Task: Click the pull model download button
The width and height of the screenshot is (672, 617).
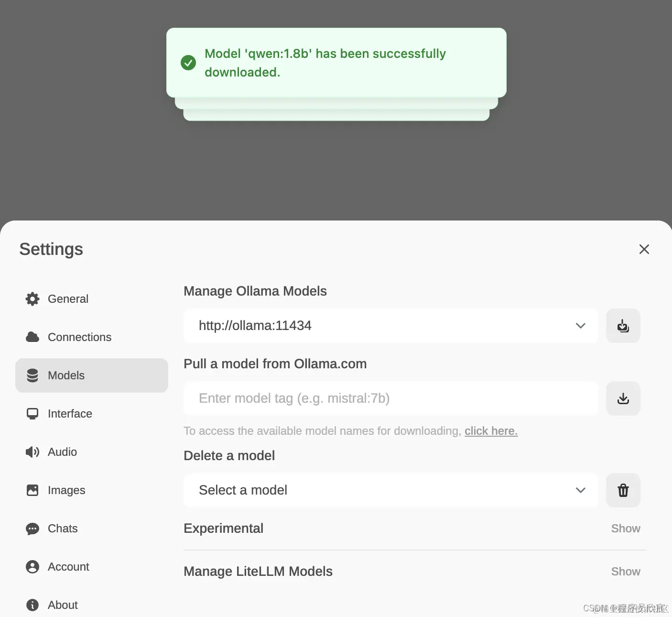Action: point(623,398)
